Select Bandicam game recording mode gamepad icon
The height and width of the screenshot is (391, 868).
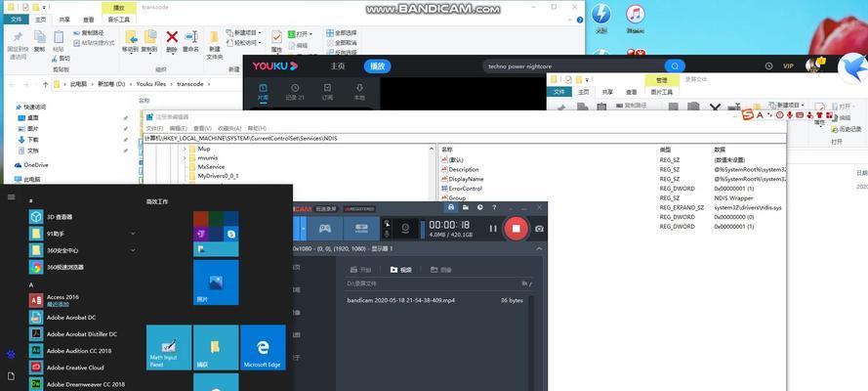point(324,228)
